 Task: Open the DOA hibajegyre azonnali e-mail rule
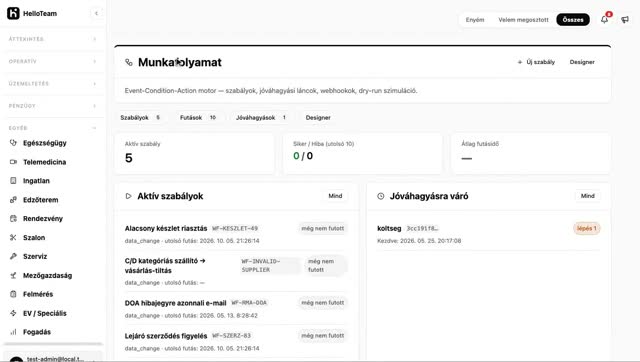coord(176,303)
